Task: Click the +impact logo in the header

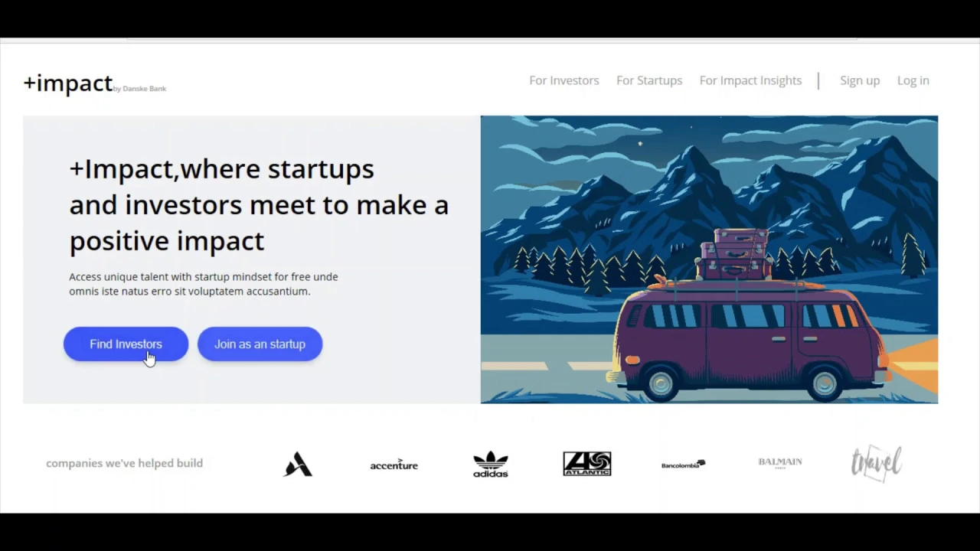Action: point(68,83)
